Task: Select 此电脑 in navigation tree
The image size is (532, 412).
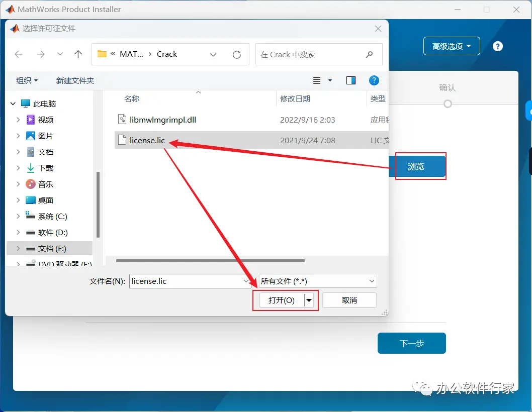Action: tap(44, 104)
